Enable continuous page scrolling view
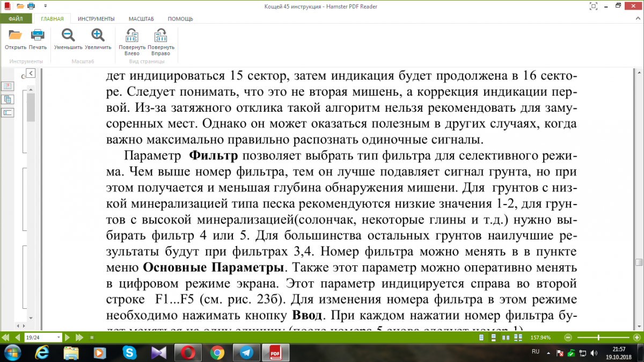The width and height of the screenshot is (644, 362). [x=494, y=338]
